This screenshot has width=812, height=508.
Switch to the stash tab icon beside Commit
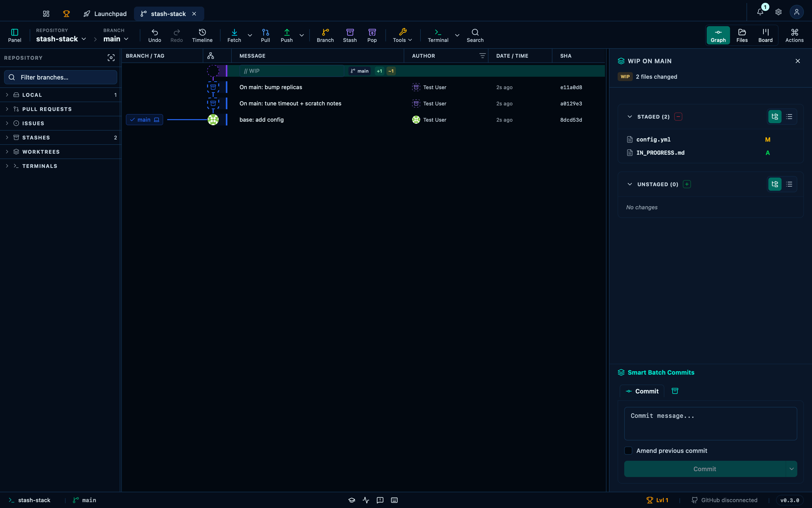pyautogui.click(x=675, y=391)
